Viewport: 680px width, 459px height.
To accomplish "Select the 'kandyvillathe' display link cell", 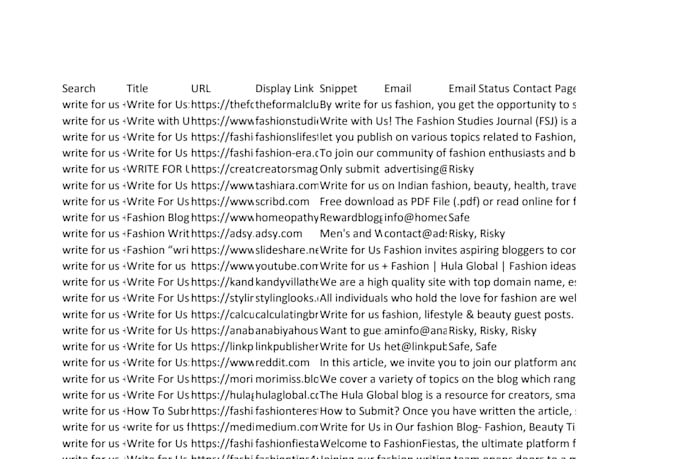I will point(287,282).
